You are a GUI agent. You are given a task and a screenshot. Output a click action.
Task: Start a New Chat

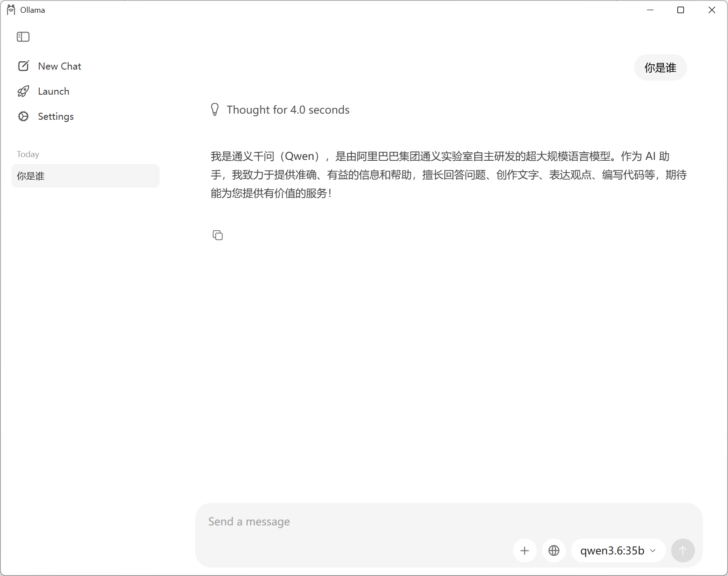pos(49,66)
